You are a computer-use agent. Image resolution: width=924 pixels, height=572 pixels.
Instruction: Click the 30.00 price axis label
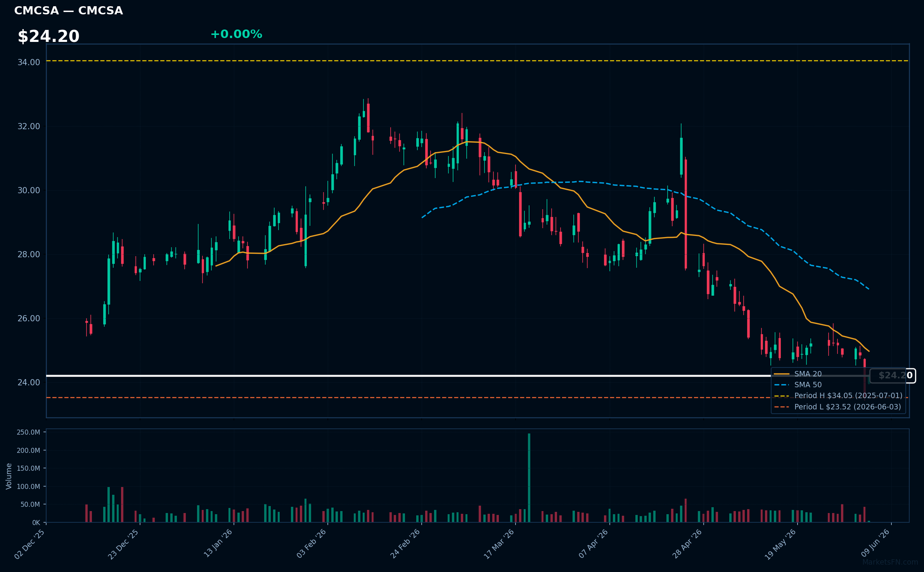pos(29,190)
